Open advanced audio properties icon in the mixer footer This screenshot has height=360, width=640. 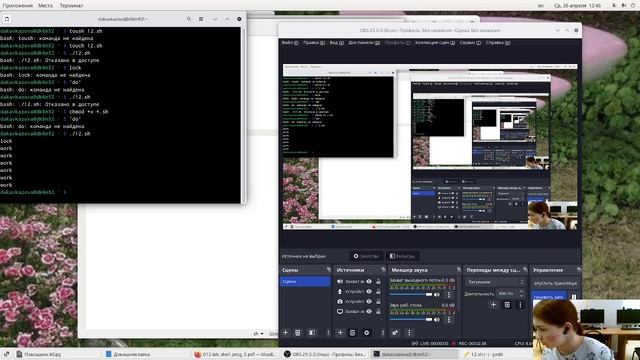[395, 333]
